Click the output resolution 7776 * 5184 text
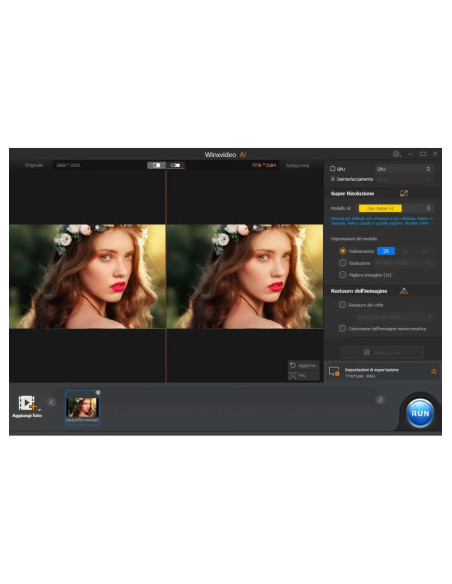 (x=264, y=165)
